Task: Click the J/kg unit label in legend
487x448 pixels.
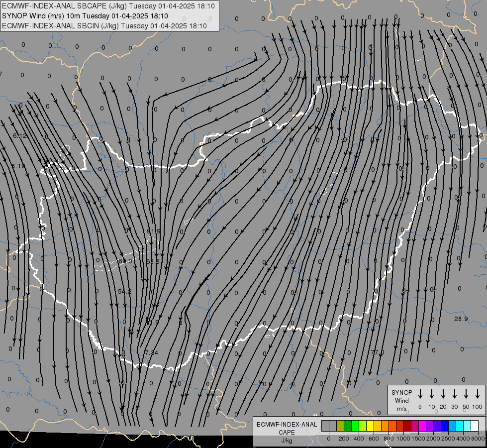Action: (287, 440)
